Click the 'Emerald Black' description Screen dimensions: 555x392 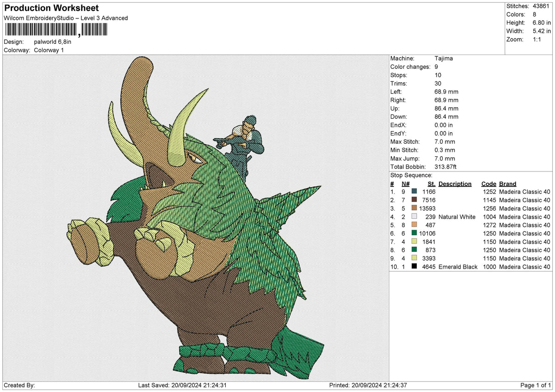click(x=458, y=267)
